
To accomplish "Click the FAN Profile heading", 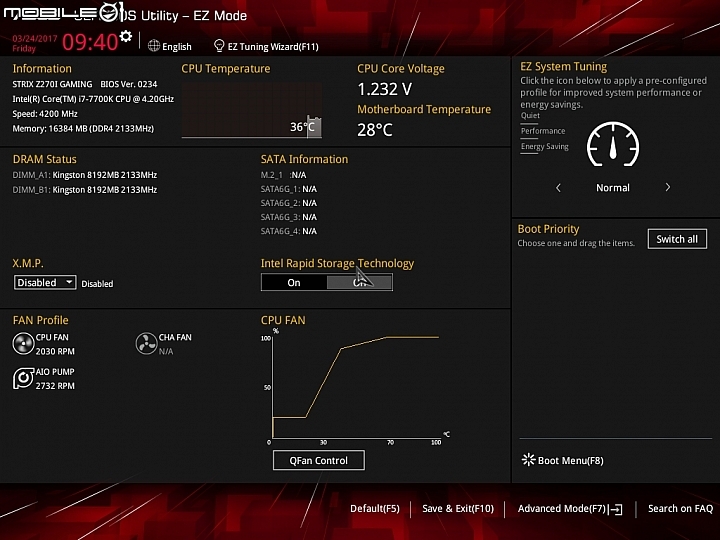I will click(x=40, y=320).
